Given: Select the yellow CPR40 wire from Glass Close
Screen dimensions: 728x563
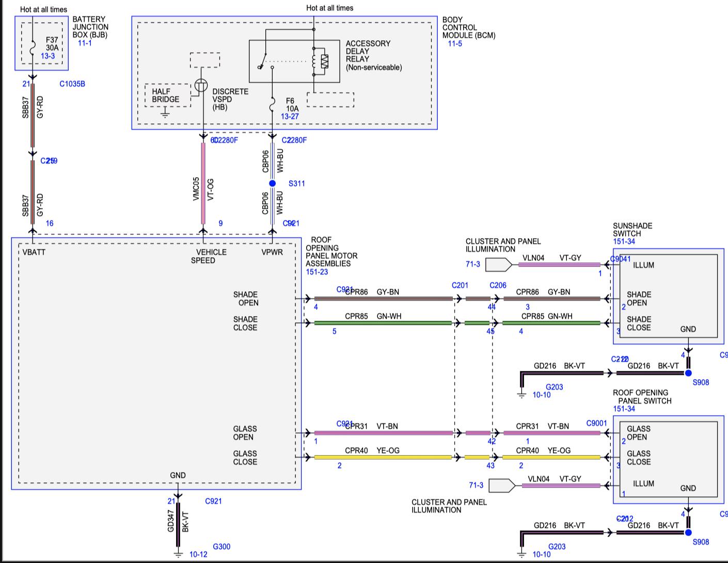Looking at the screenshot, I should pyautogui.click(x=382, y=457).
